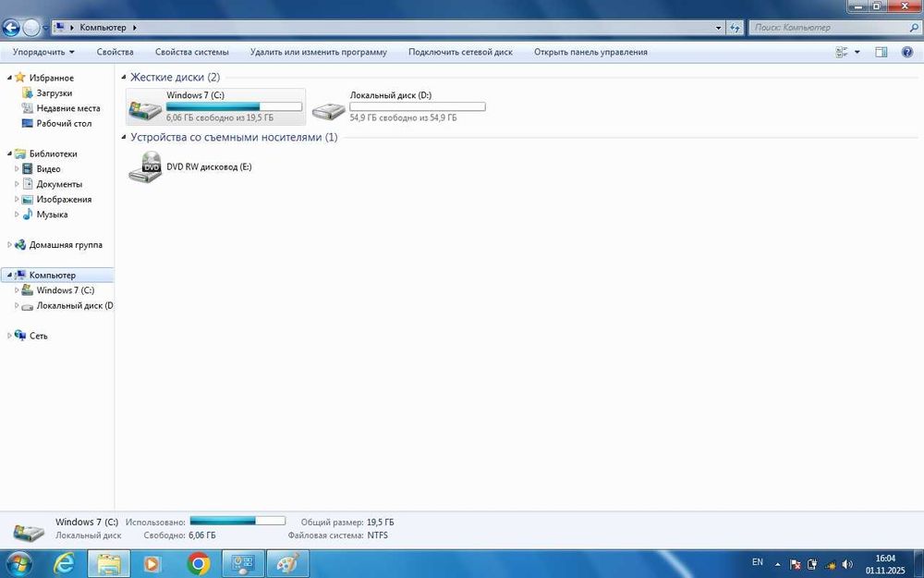Open the address bar history dropdown
Image resolution: width=924 pixels, height=578 pixels.
coord(718,27)
